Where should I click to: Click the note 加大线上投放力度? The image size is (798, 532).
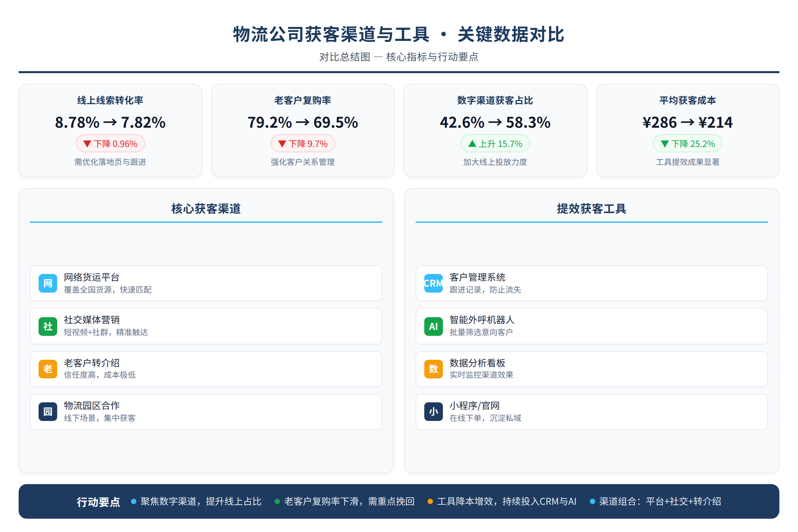[495, 162]
